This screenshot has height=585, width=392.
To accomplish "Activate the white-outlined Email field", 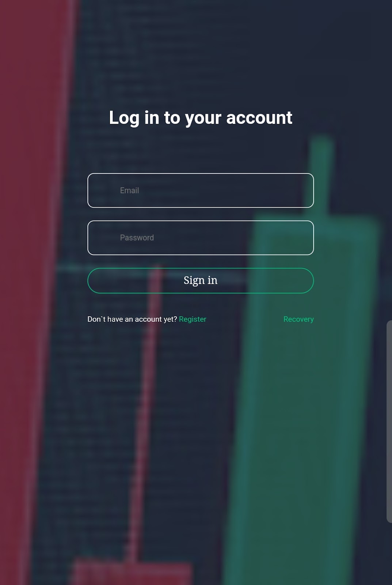I will pos(201,190).
